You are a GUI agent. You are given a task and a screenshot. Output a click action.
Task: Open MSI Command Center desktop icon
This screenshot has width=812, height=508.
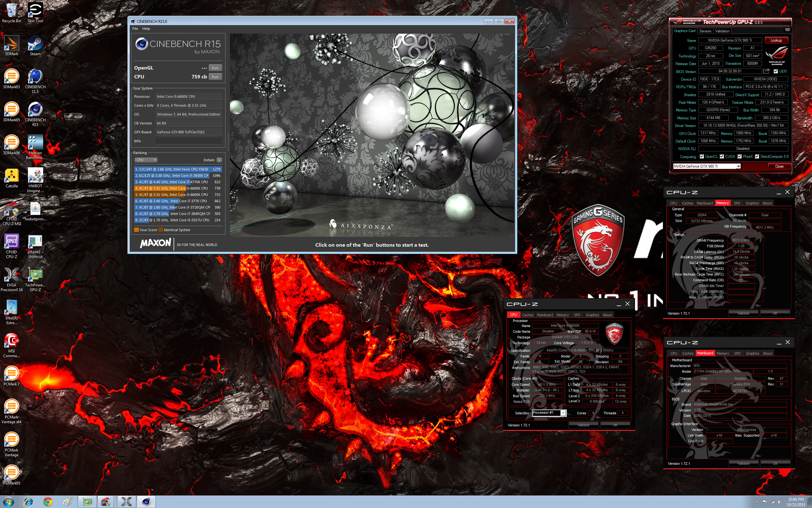[11, 345]
